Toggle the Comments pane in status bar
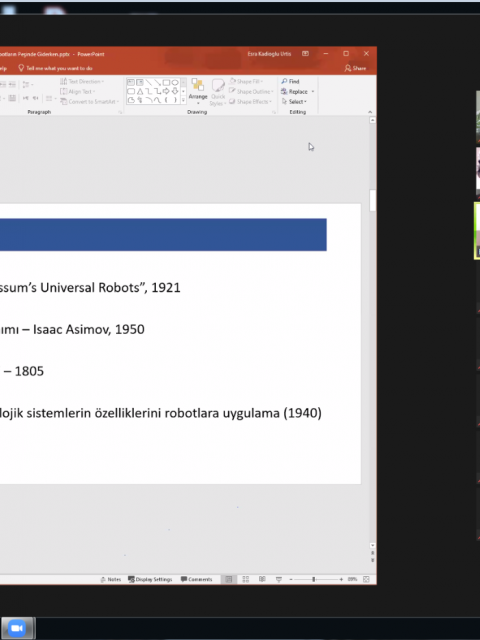The height and width of the screenshot is (640, 480). [x=196, y=579]
